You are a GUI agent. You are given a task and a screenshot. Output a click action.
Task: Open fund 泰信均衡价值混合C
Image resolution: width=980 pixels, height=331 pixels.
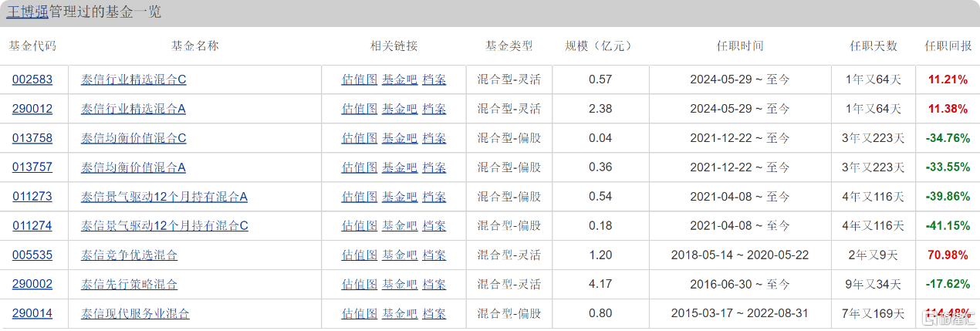133,138
